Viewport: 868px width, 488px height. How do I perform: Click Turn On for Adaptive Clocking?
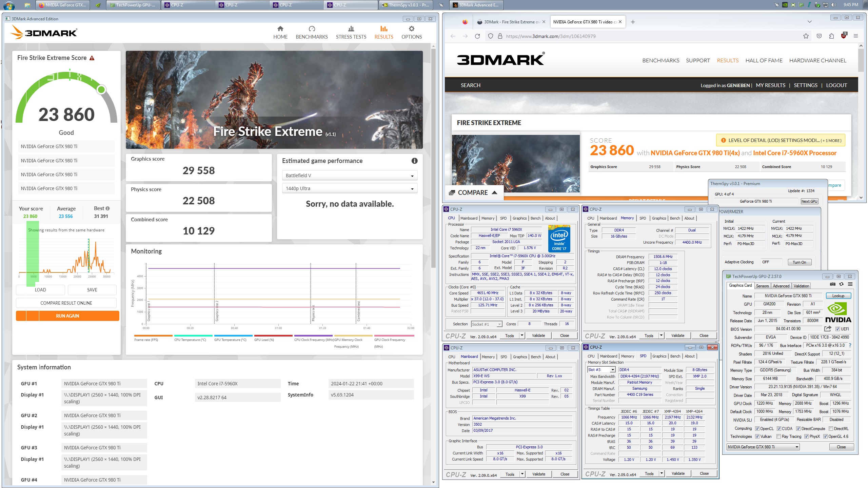[799, 262]
